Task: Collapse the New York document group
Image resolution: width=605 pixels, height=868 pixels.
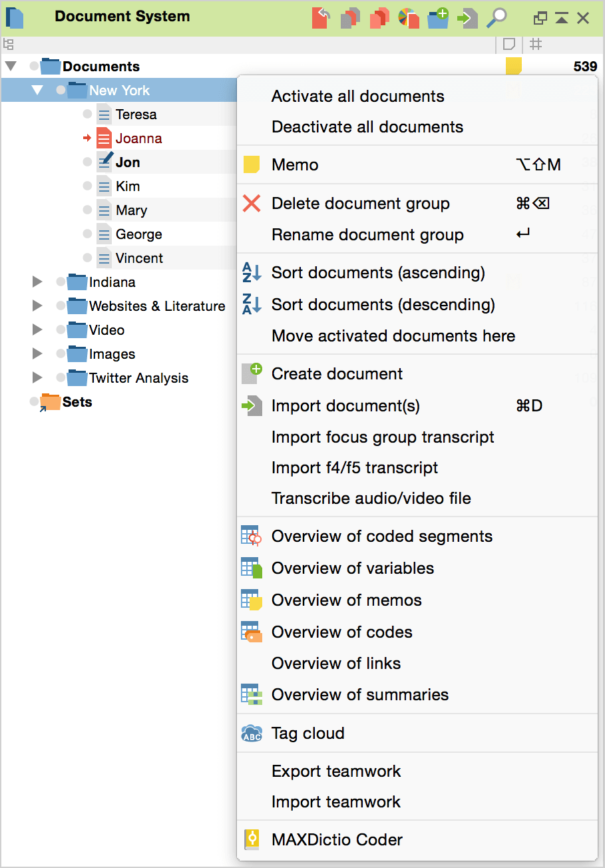Action: 37,91
